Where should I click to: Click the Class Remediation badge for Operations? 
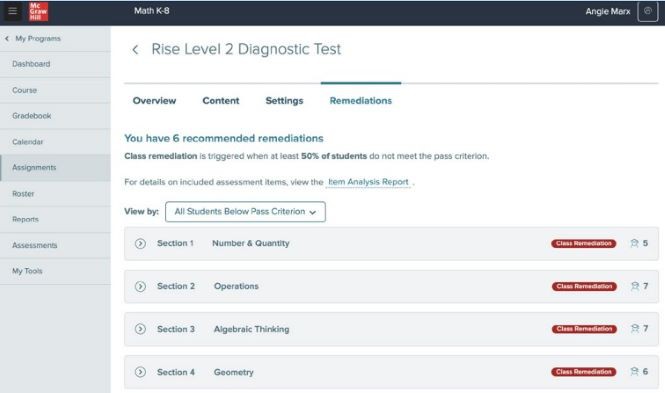584,286
